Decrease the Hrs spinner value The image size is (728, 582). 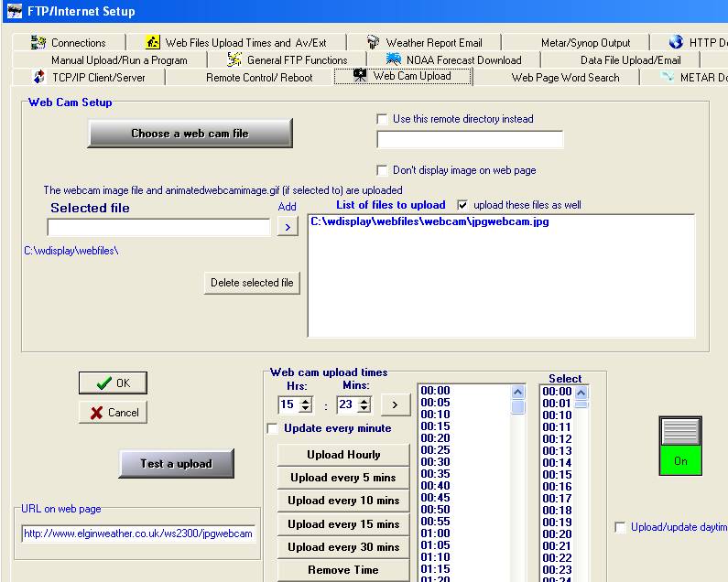pyautogui.click(x=306, y=408)
